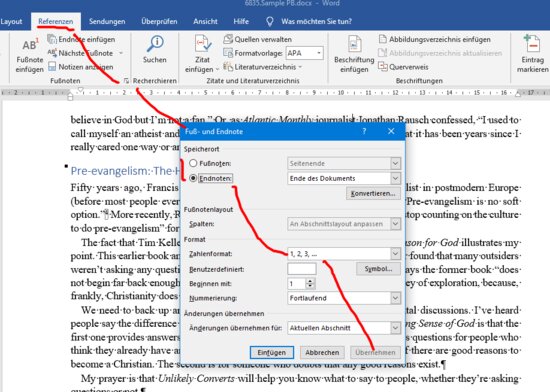Open the Suchen research tool
The height and width of the screenshot is (392, 550).
coord(155,49)
